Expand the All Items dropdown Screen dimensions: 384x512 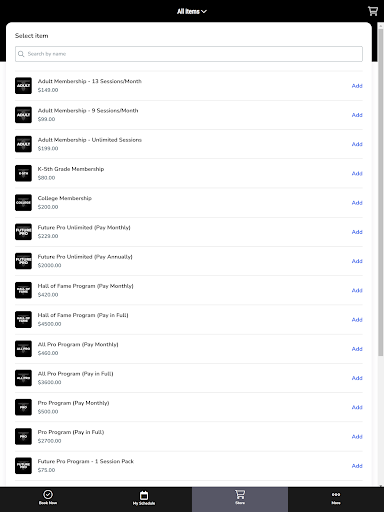(192, 11)
